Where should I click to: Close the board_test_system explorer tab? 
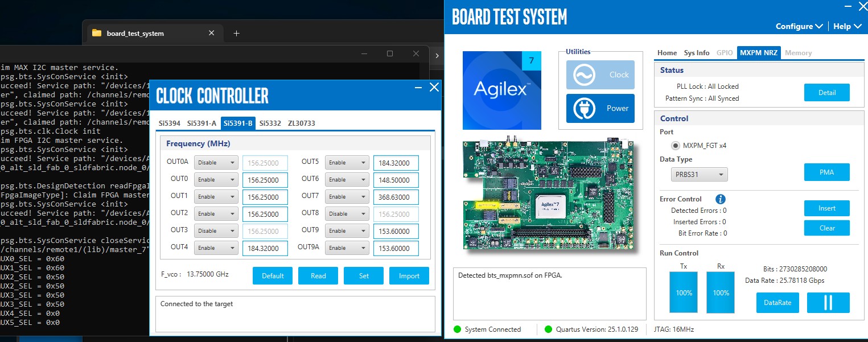click(212, 33)
